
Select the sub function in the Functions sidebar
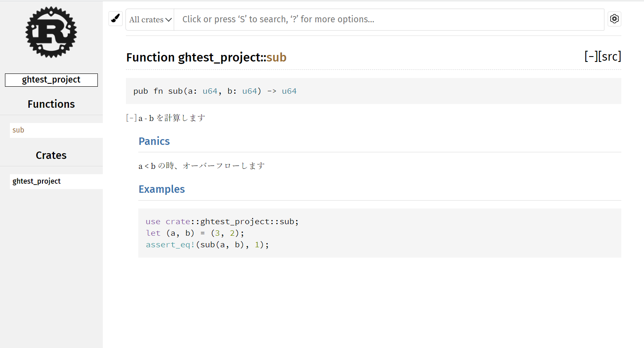point(18,130)
